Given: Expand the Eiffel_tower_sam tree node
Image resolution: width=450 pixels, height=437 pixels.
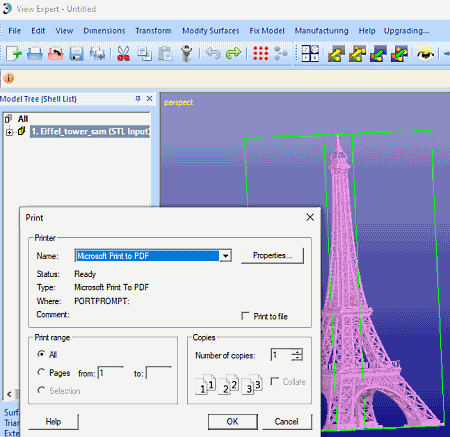Looking at the screenshot, I should tap(9, 132).
